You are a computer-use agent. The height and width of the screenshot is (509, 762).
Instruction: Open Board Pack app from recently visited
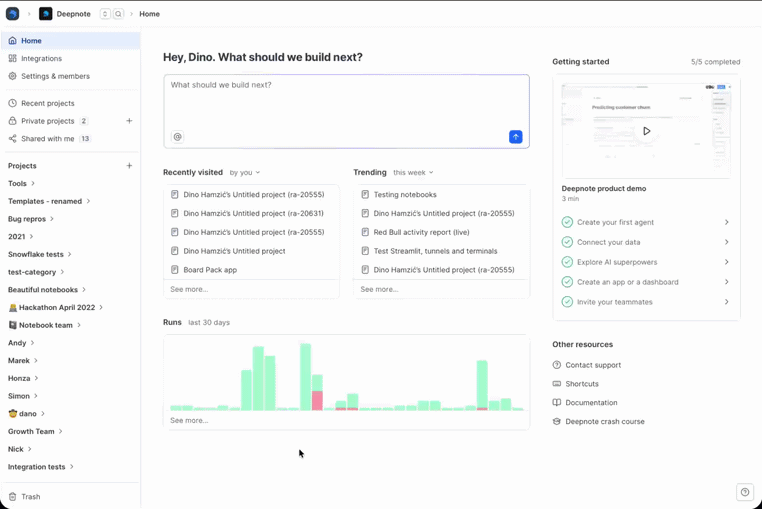coord(251,270)
